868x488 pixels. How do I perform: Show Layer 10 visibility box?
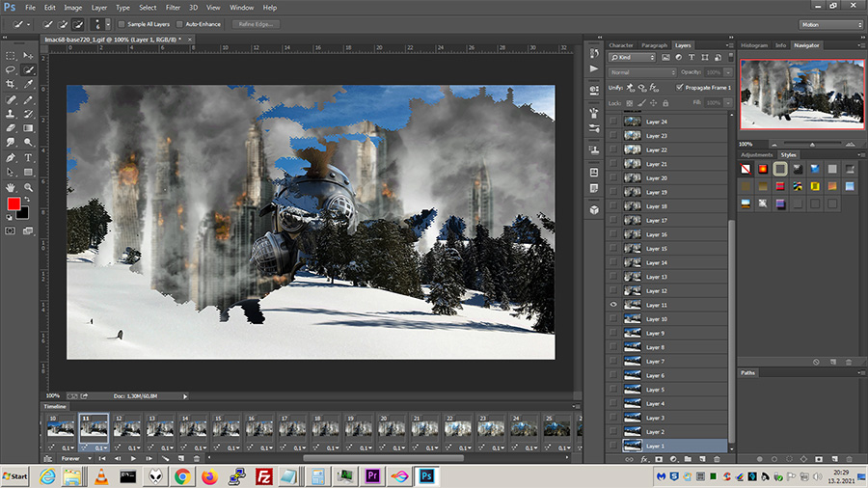coord(613,318)
